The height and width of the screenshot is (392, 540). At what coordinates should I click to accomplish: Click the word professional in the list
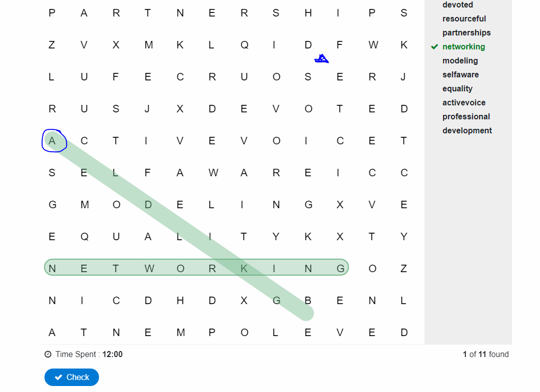[466, 116]
